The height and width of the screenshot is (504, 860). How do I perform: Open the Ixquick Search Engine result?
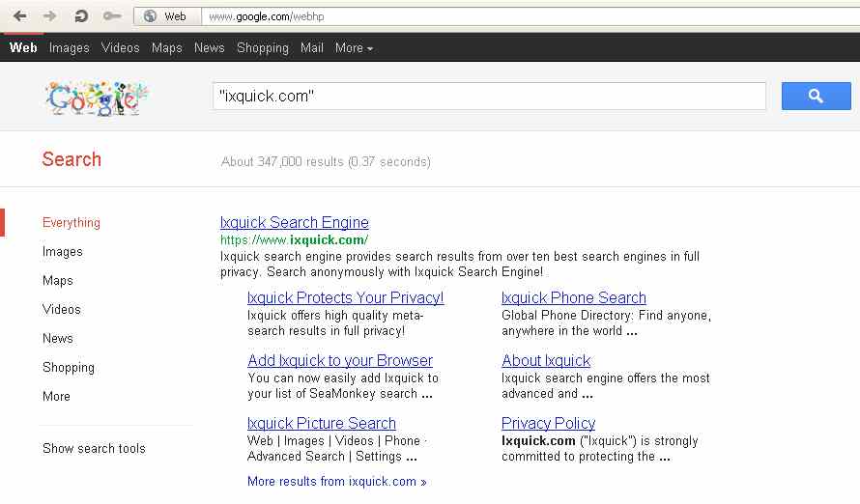(295, 222)
